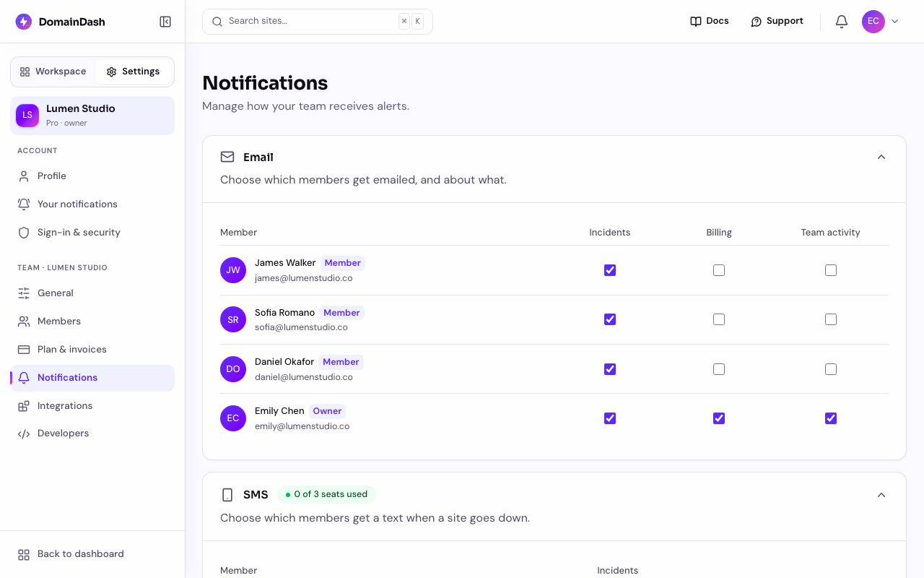Click the 0 of 3 seats used badge
This screenshot has height=578, width=924.
click(x=326, y=495)
